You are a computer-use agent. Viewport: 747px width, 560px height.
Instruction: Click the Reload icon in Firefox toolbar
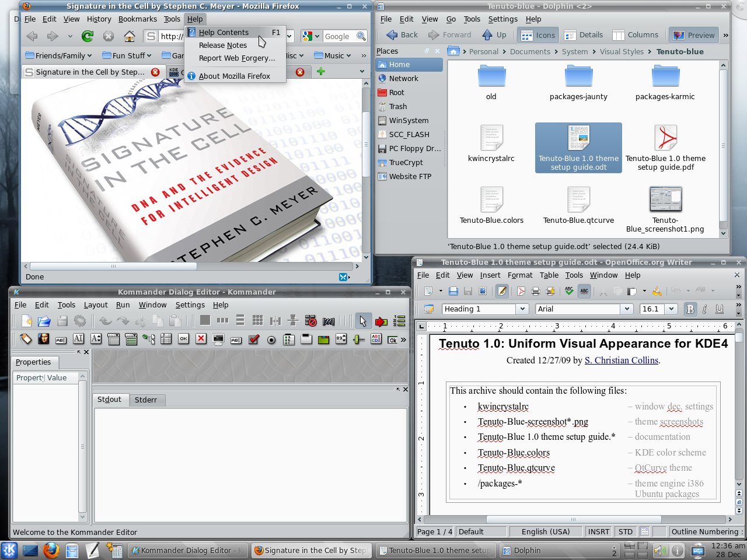click(88, 36)
